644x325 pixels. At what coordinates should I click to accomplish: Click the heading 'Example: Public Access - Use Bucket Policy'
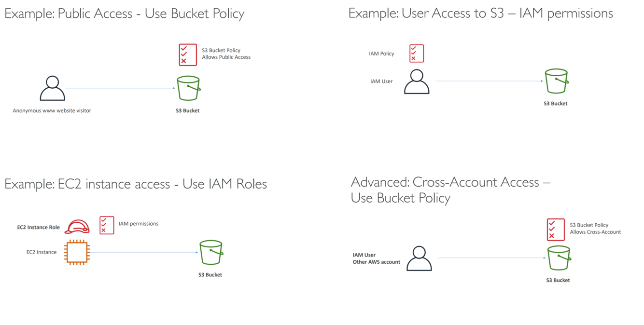(x=125, y=14)
